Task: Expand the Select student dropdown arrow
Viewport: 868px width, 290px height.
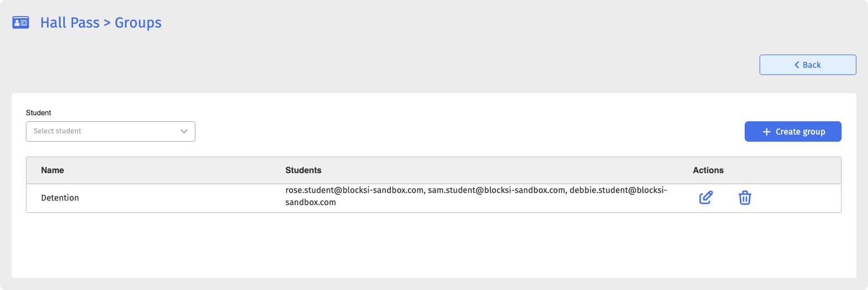Action: coord(184,131)
